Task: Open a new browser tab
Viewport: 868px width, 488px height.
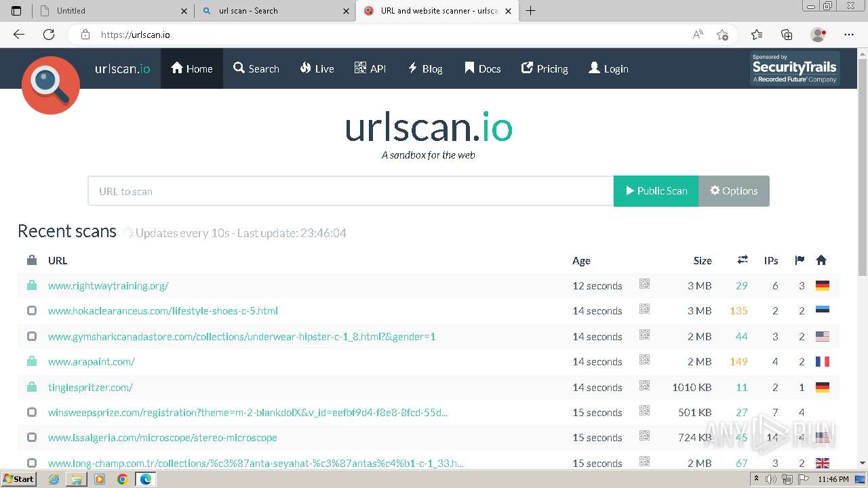Action: click(530, 11)
